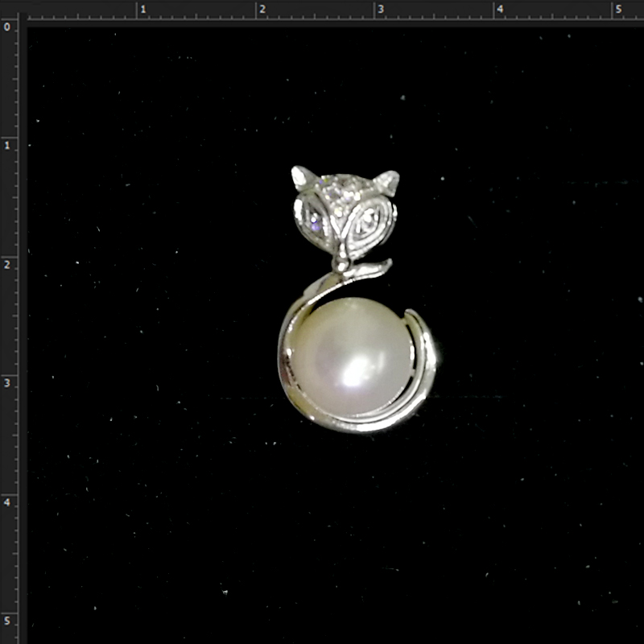
Task: Click the fox's right ear on the pendant
Action: click(387, 182)
